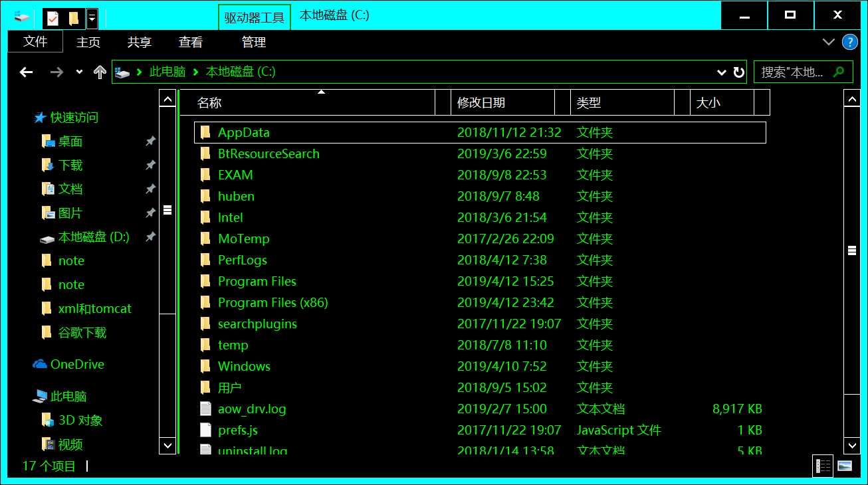Screen dimensions: 868x485
Task: Open the 大小 column filter dropdown
Action: coord(762,102)
